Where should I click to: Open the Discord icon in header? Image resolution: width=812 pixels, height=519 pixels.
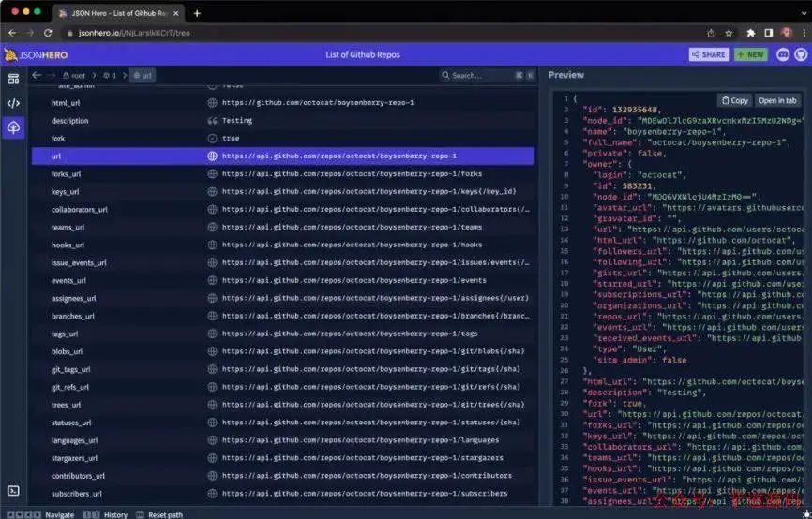pyautogui.click(x=783, y=54)
